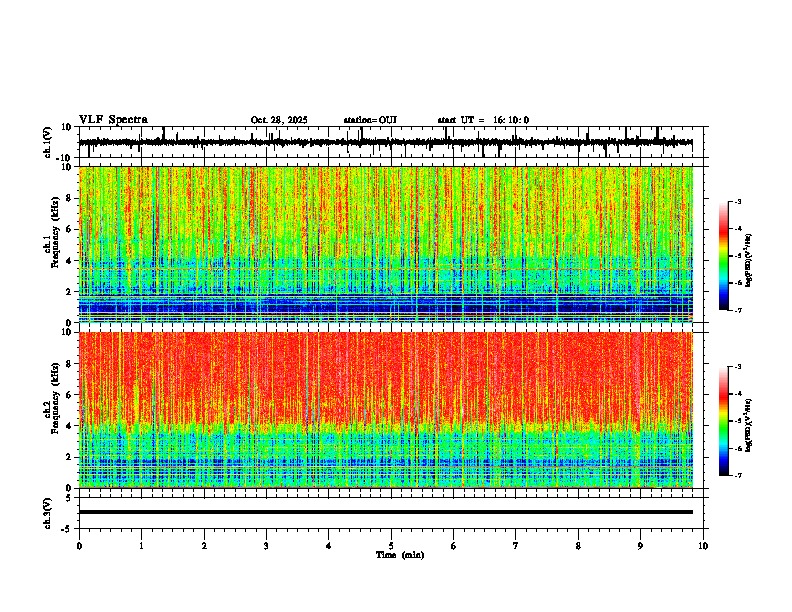The height and width of the screenshot is (612, 792).
Task: Click the '10' tick label on time axis
Action: click(x=703, y=546)
